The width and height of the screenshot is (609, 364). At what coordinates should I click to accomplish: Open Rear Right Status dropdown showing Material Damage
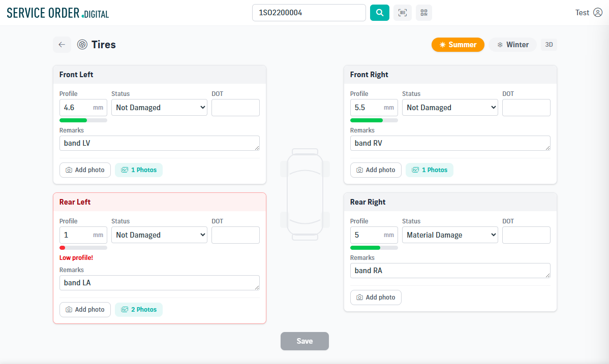450,235
